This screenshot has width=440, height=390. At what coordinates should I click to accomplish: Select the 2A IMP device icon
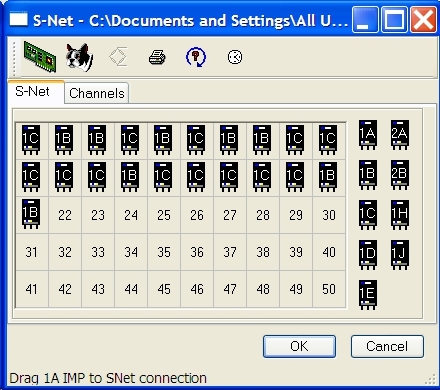(x=400, y=135)
